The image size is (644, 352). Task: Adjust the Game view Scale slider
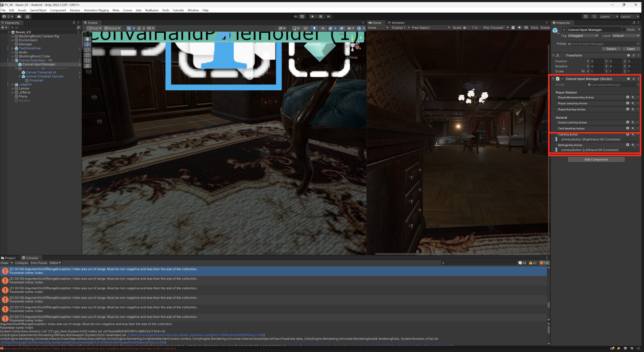tap(467, 27)
